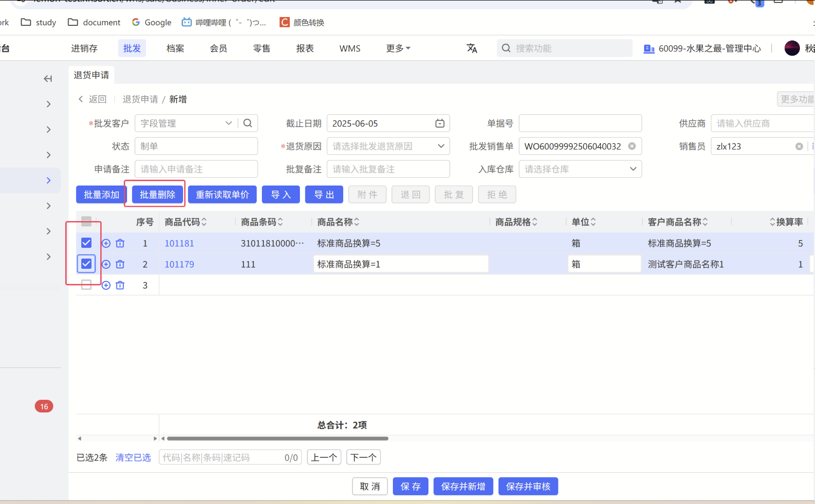The image size is (815, 504).
Task: Click the 16 notification badge
Action: coord(44,406)
